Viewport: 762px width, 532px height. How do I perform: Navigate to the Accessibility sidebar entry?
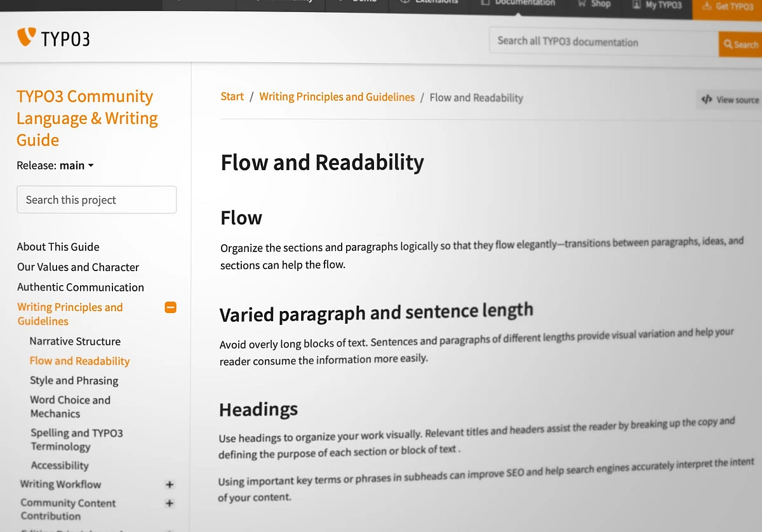60,465
